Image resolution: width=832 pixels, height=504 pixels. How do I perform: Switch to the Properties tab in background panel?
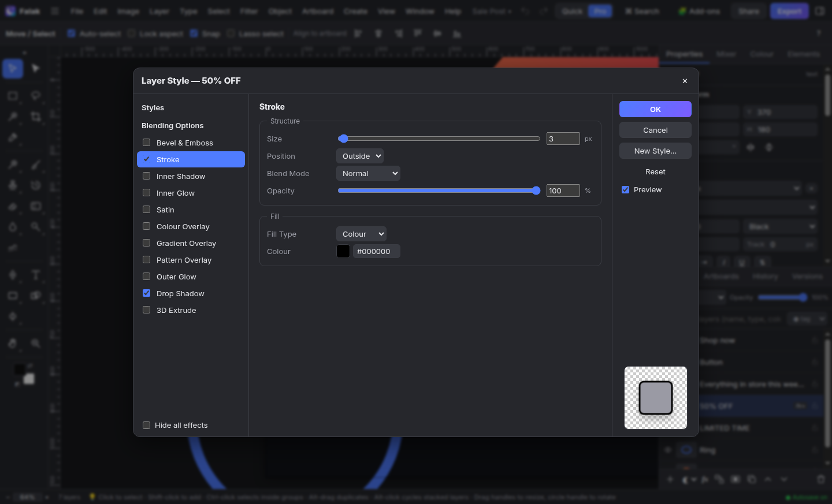pyautogui.click(x=684, y=54)
